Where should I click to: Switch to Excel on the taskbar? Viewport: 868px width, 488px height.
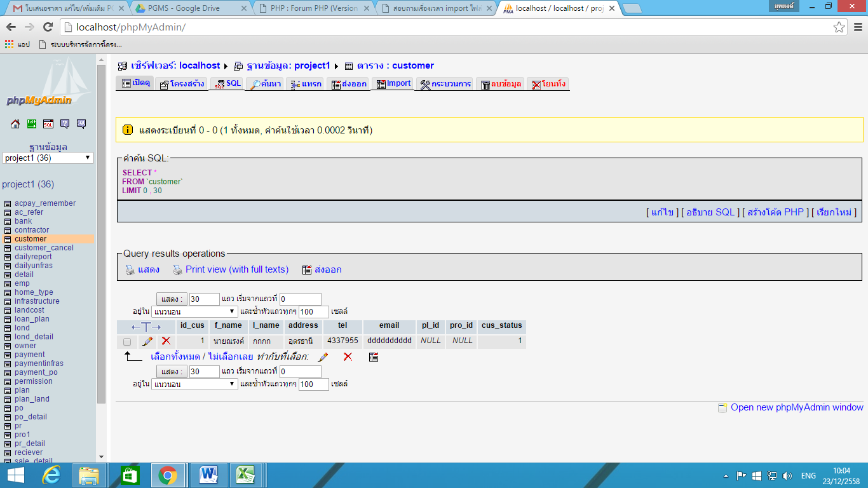[x=245, y=475]
